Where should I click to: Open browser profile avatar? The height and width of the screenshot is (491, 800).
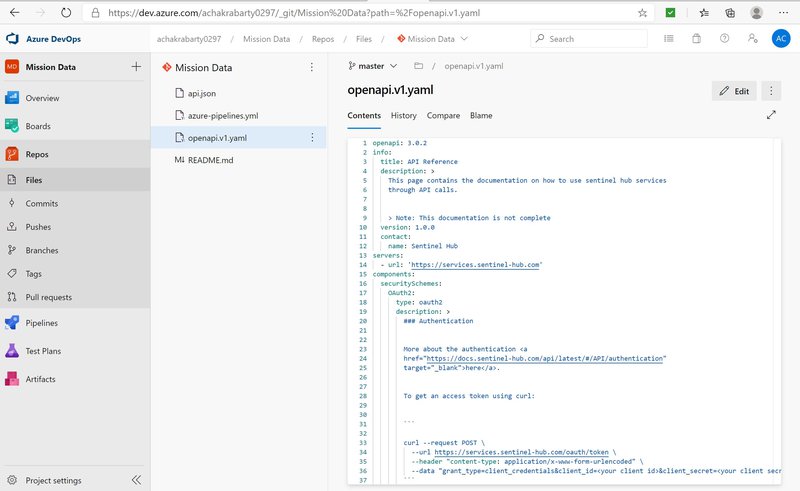(757, 13)
